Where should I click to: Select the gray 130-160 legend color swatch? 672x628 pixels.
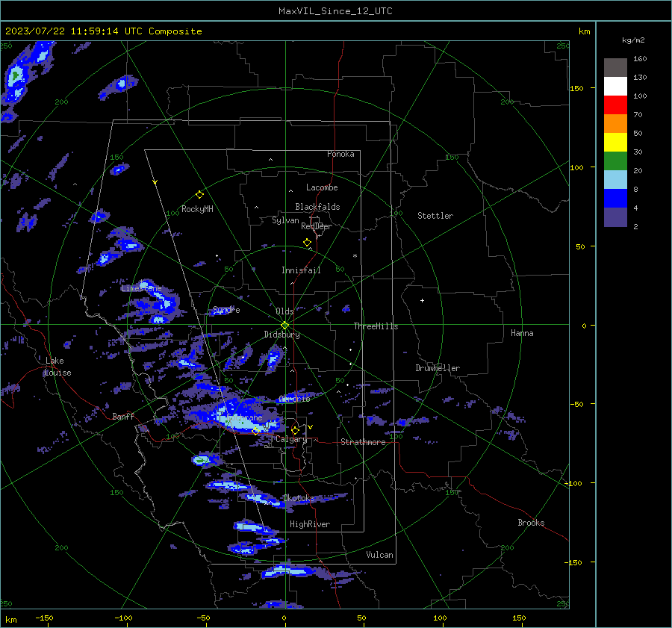[x=615, y=68]
